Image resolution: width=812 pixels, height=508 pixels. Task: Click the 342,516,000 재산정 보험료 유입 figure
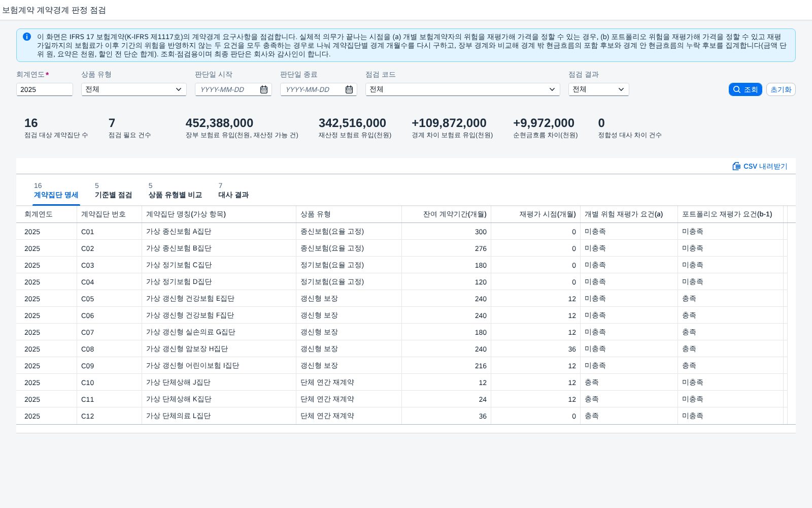click(x=352, y=123)
